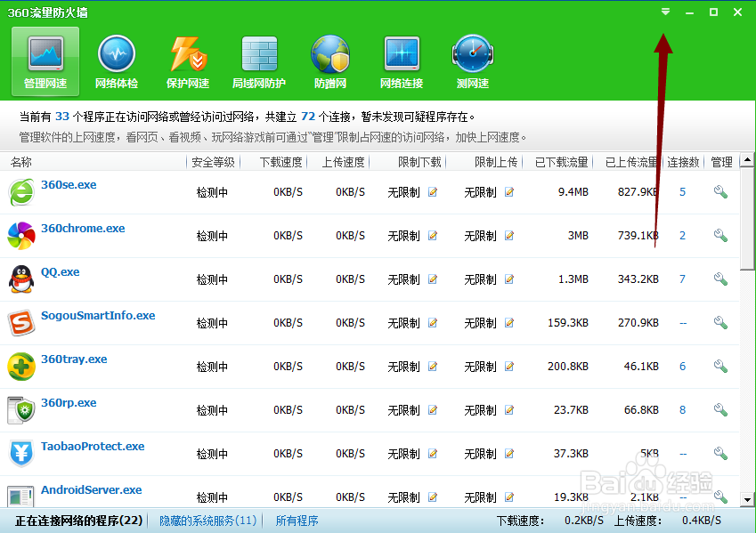The height and width of the screenshot is (533, 756).
Task: Edit download limit for 360rp.exe
Action: pos(433,410)
